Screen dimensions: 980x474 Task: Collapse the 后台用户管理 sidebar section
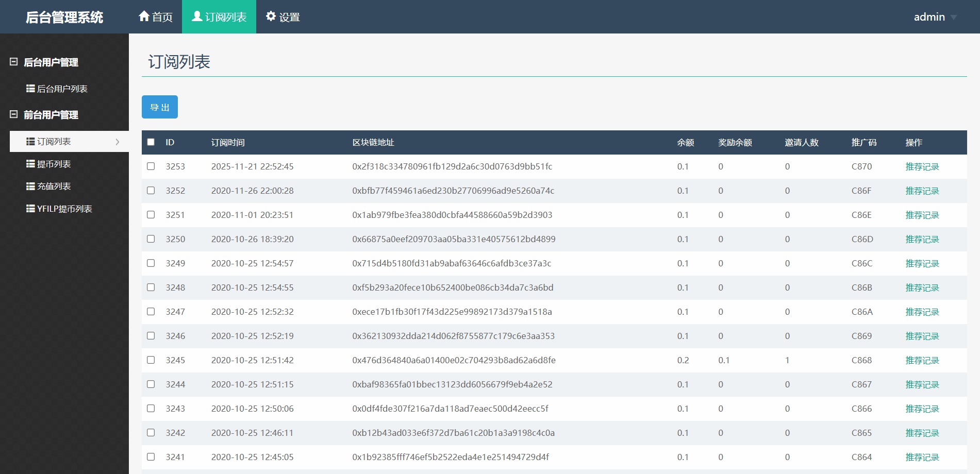point(14,62)
